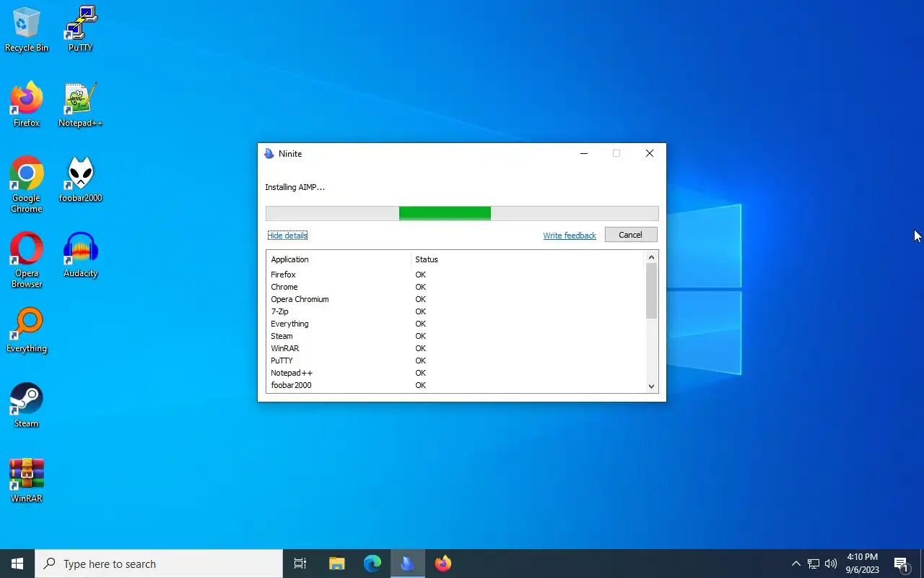Click the Status column header
This screenshot has height=578, width=924.
[527, 259]
